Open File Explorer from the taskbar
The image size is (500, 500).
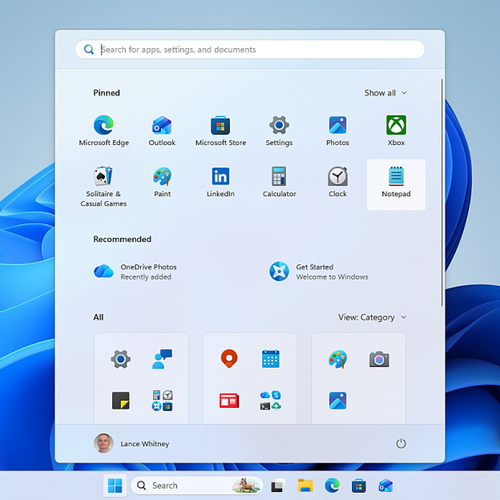pos(305,486)
